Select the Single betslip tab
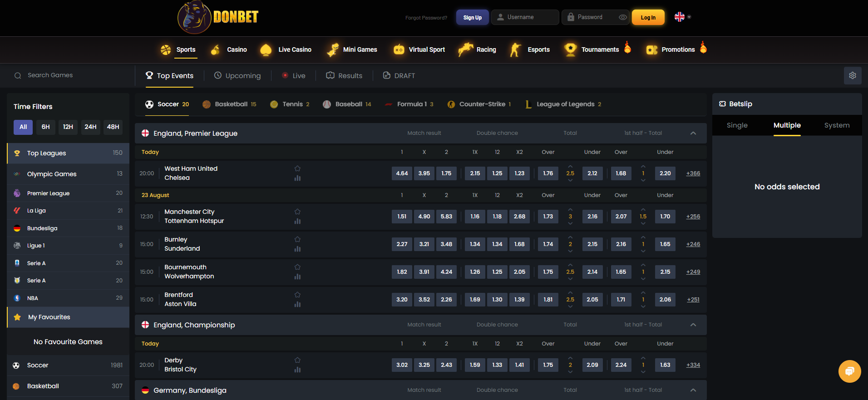This screenshot has width=868, height=400. tap(737, 125)
